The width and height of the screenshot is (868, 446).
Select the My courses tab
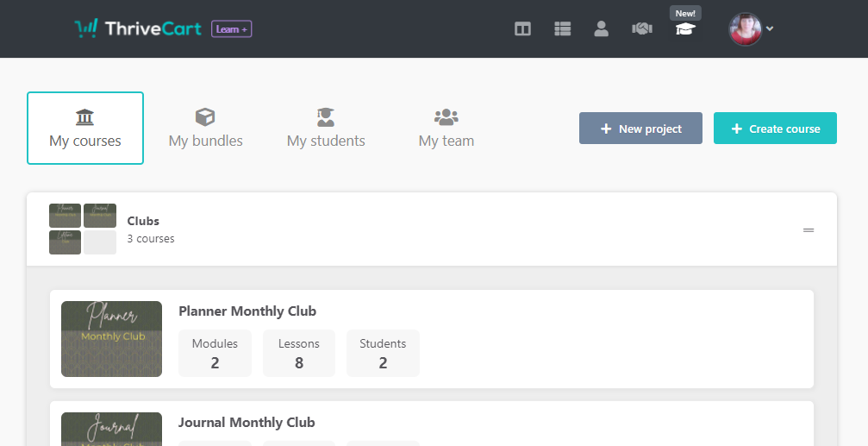coord(85,128)
